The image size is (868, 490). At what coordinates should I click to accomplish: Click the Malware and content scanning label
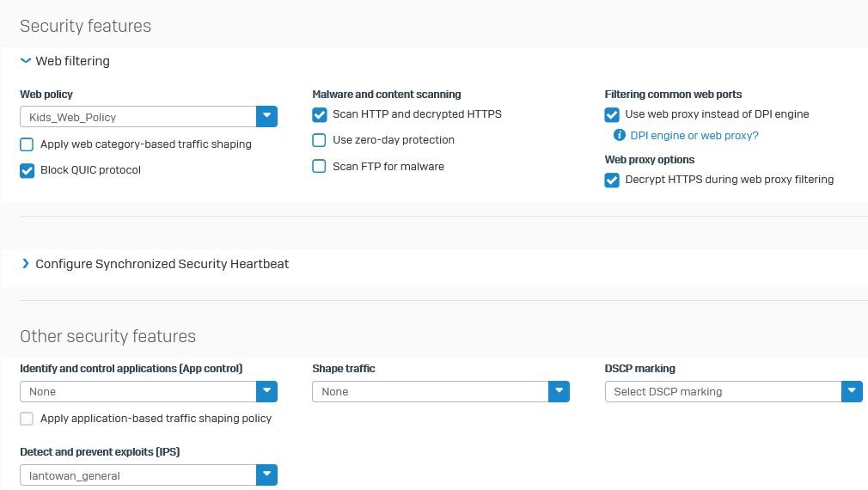pos(387,94)
